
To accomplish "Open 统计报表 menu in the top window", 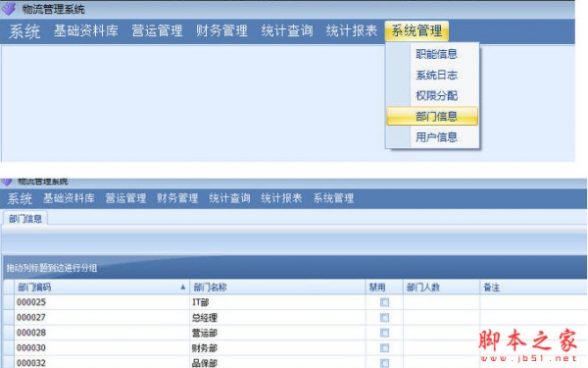I will [352, 30].
